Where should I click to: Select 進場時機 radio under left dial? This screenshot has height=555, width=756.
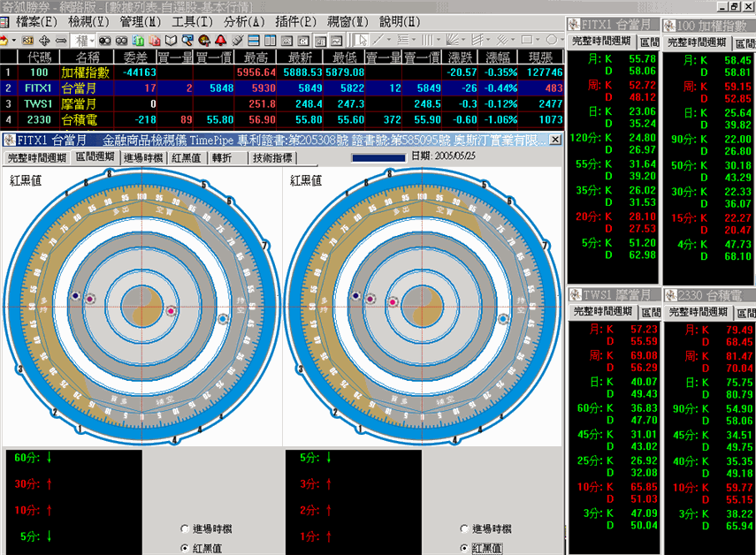185,529
